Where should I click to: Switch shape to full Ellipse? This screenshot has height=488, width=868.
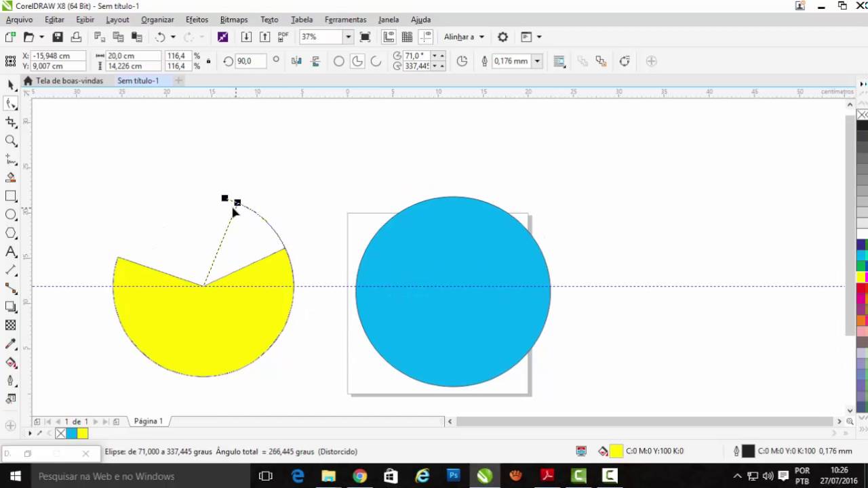338,61
